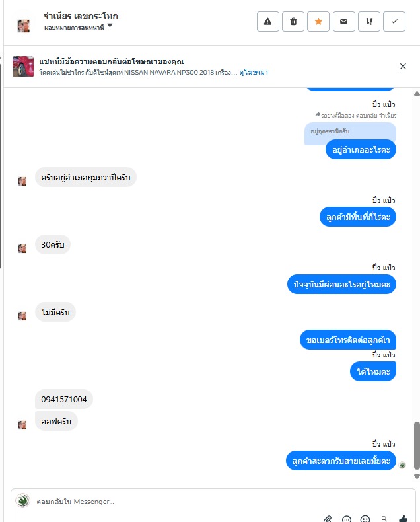Attach a file with paperclip icon
This screenshot has height=522, width=420.
point(328,519)
